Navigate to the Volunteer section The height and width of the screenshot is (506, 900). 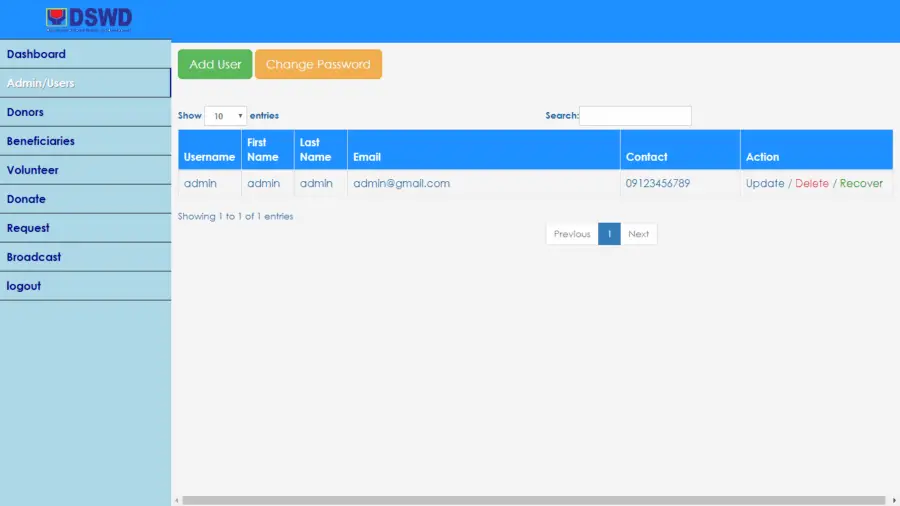(85, 170)
